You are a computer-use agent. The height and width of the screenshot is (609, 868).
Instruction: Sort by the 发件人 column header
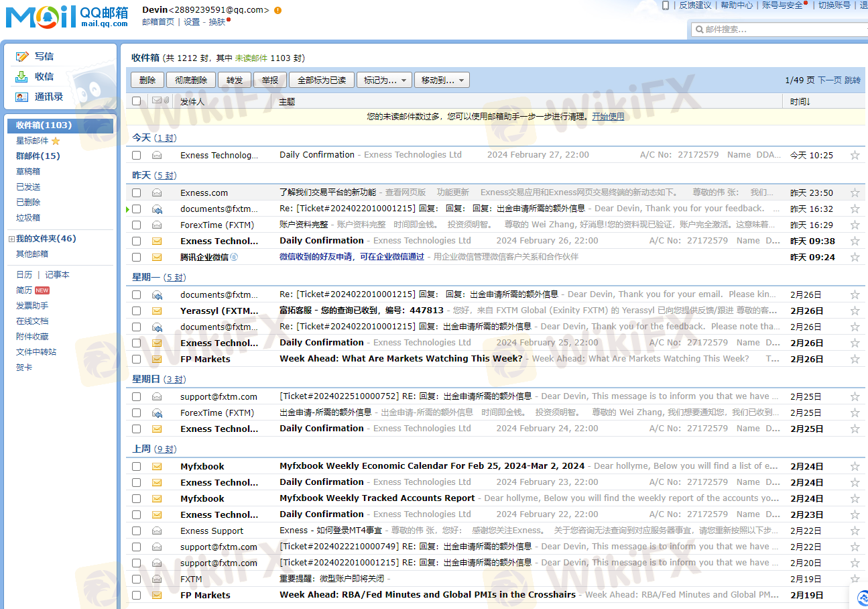click(192, 102)
